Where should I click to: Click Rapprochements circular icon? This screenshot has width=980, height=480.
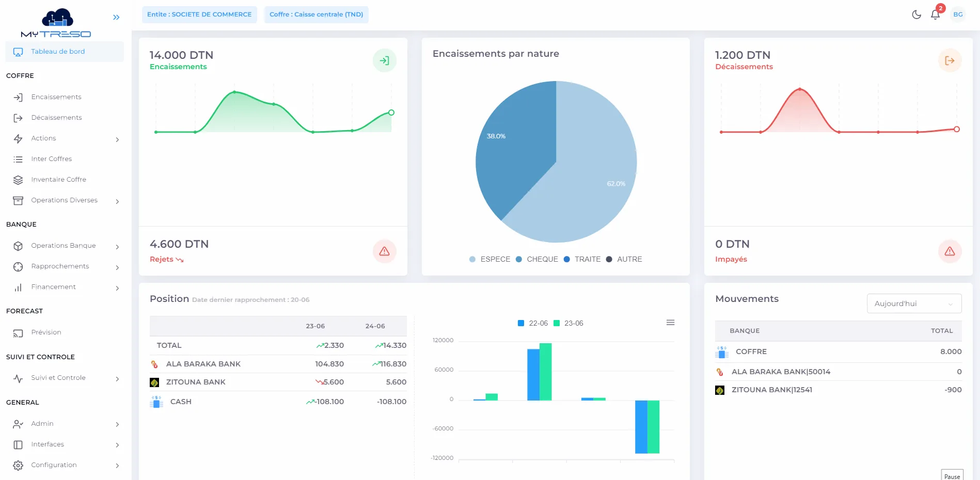point(18,267)
